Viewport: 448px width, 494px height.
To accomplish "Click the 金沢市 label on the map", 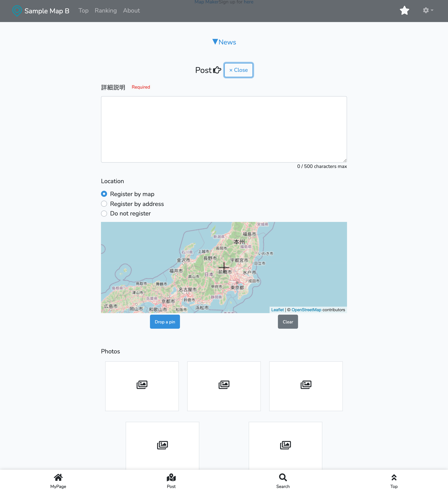I will pos(183,260).
